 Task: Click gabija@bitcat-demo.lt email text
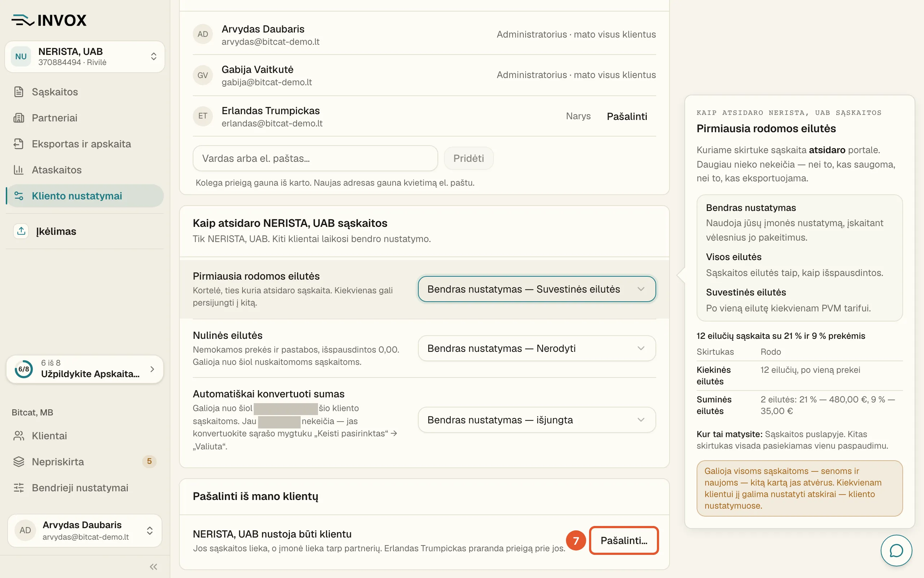point(266,82)
